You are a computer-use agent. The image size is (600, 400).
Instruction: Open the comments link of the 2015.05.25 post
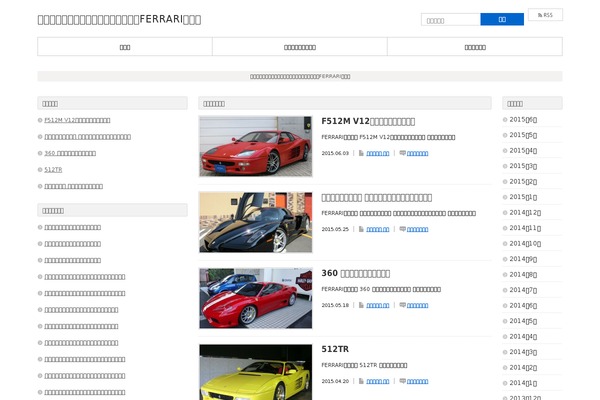click(x=417, y=229)
